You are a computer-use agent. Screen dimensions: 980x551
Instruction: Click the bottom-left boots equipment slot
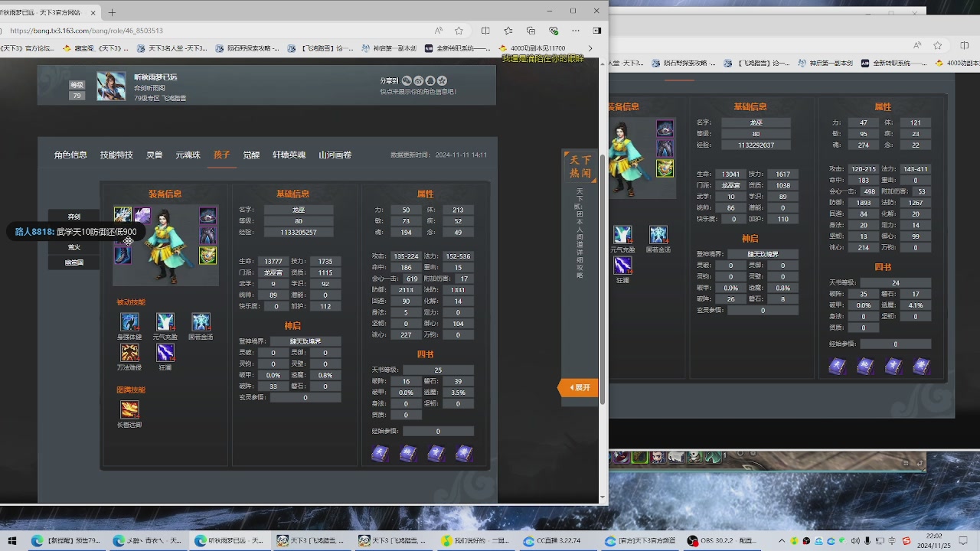point(122,255)
